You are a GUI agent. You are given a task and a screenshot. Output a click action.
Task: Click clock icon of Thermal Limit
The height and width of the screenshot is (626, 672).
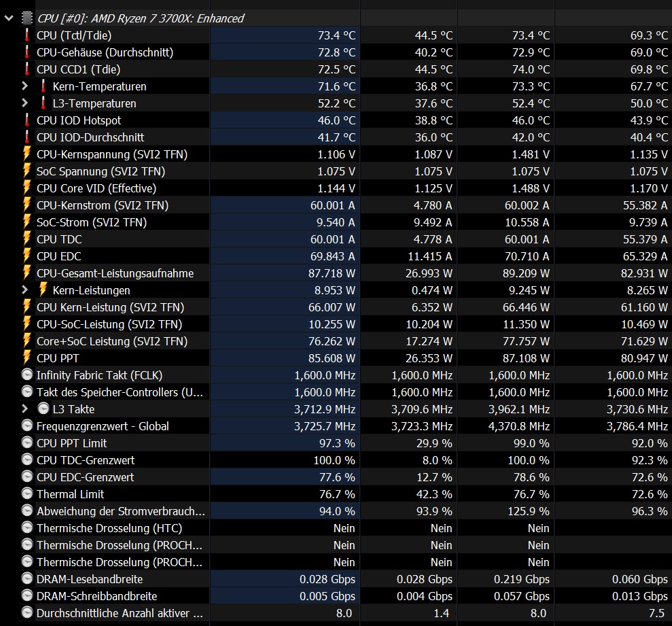click(x=27, y=494)
